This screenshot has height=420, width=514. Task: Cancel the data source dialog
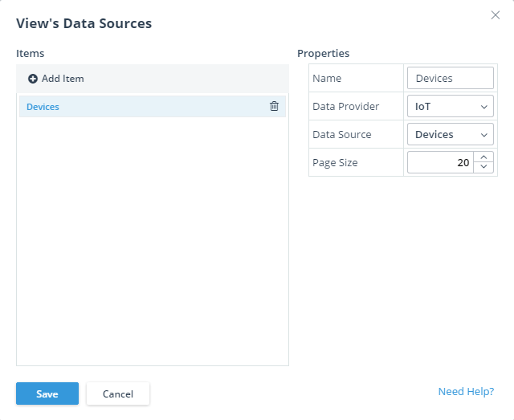(x=118, y=393)
